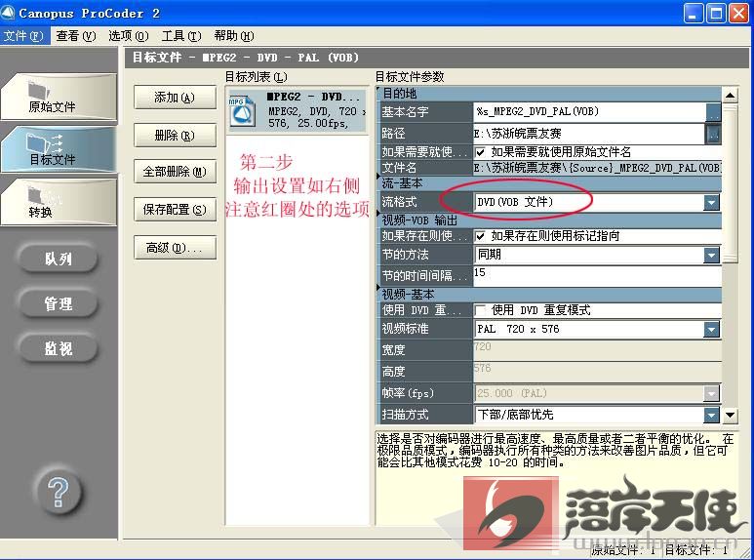Click the 目标文件: 1 status bar entry
This screenshot has width=754, height=560.
coord(696,550)
